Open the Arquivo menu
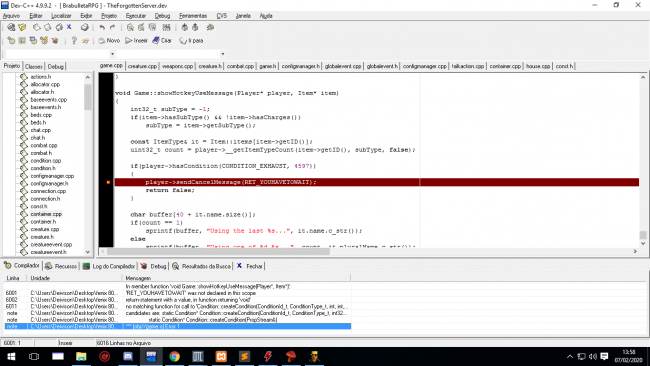Image resolution: width=650 pixels, height=366 pixels. coord(11,16)
